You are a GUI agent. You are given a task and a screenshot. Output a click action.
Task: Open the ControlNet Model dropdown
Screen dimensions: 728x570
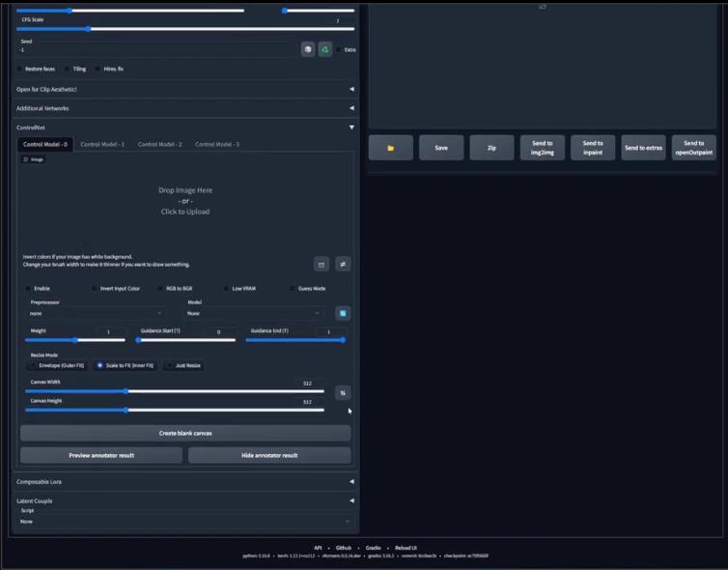tap(254, 313)
